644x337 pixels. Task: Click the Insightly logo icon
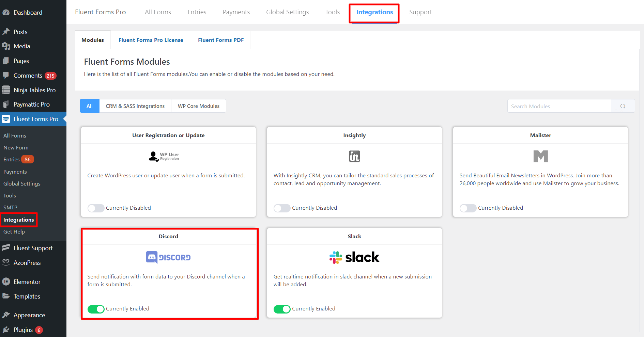click(x=354, y=156)
